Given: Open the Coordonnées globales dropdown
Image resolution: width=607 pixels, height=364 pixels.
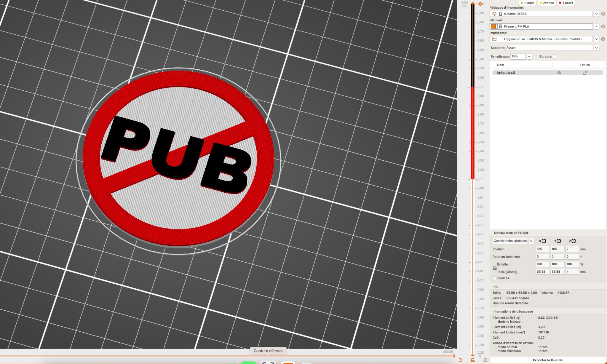Looking at the screenshot, I should [531, 241].
